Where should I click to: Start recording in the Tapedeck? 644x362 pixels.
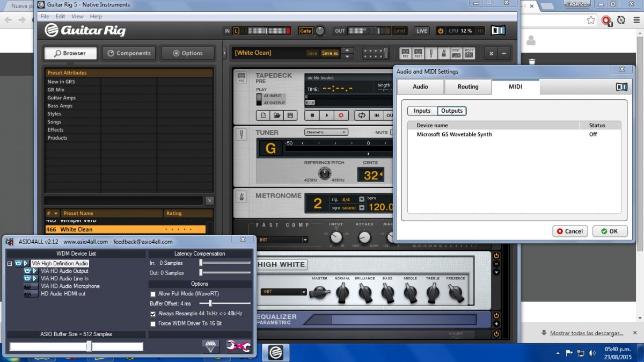click(340, 115)
